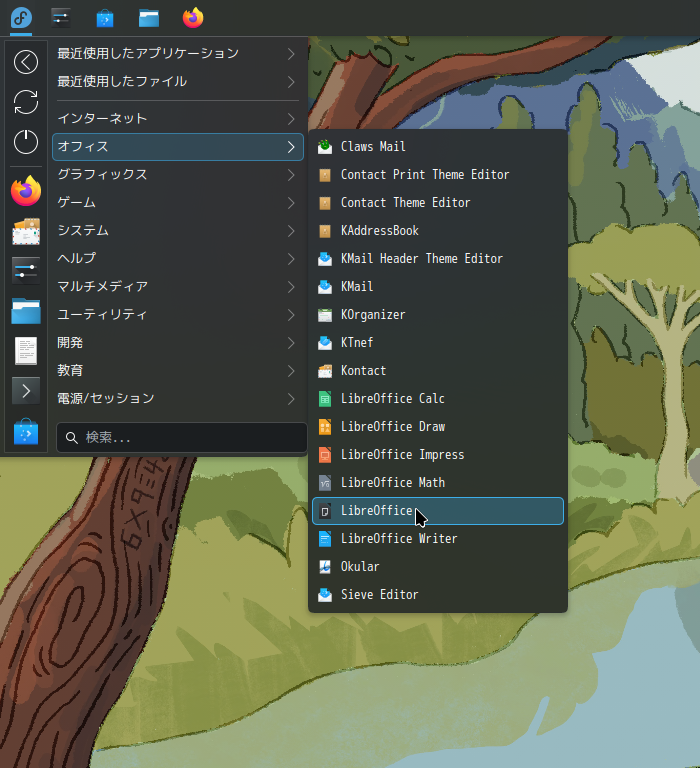This screenshot has width=700, height=768.
Task: Click the back arrow circle icon in sidebar
Action: click(26, 62)
